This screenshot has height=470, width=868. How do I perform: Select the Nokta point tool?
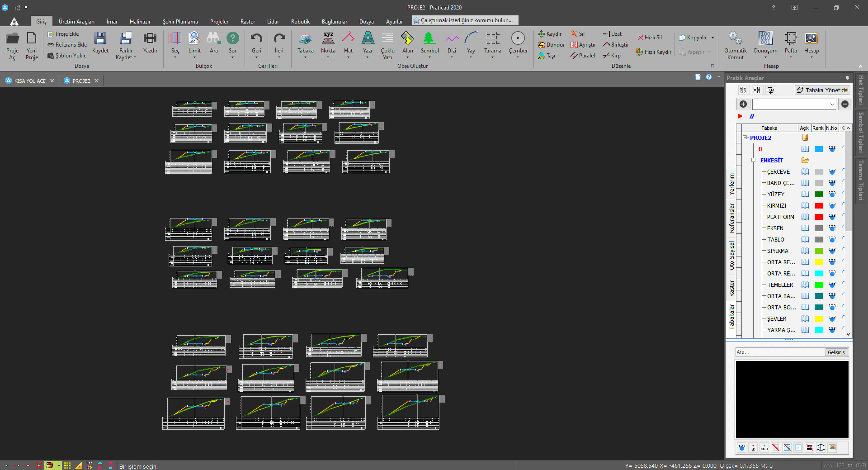point(328,39)
